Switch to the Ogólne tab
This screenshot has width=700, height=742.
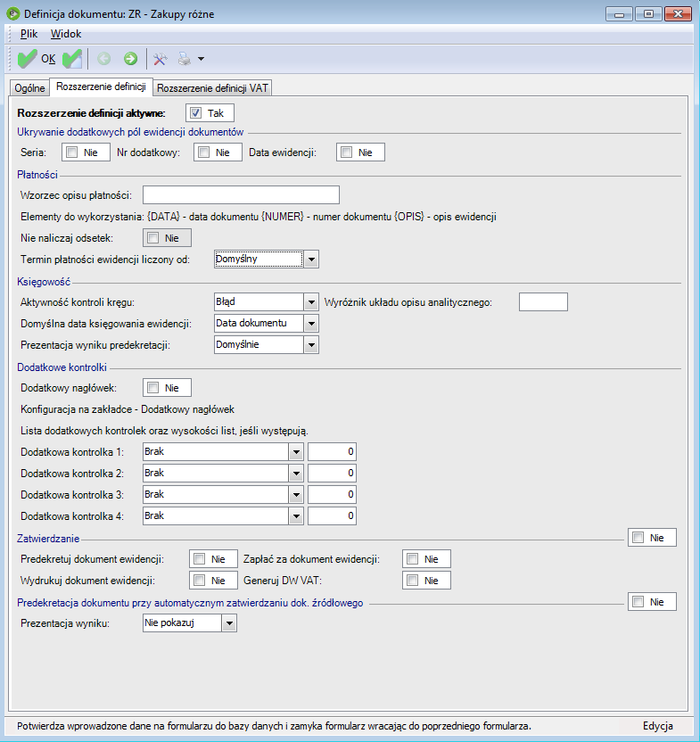pyautogui.click(x=29, y=88)
